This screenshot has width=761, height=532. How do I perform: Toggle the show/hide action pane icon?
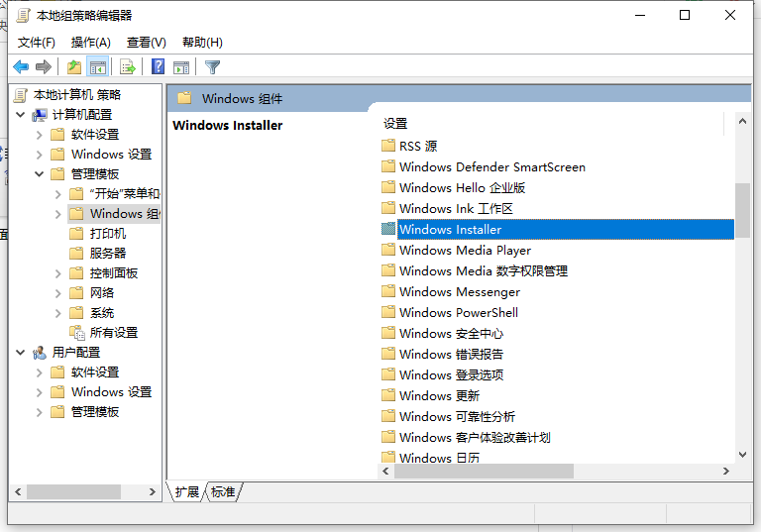pos(181,66)
